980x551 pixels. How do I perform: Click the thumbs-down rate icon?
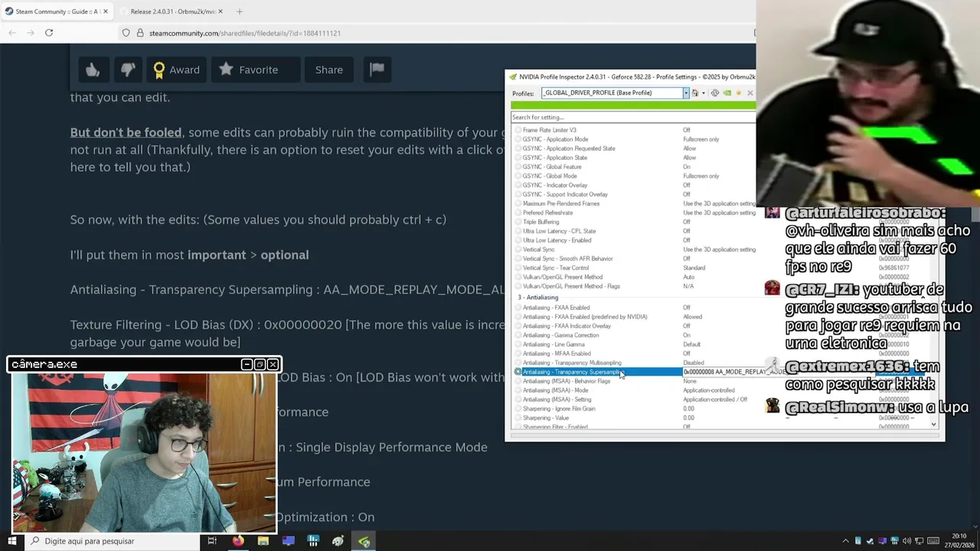(127, 70)
